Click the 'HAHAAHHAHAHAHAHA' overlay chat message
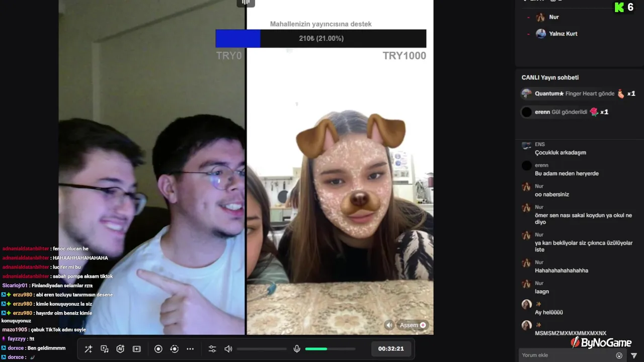644x362 pixels. (x=80, y=258)
